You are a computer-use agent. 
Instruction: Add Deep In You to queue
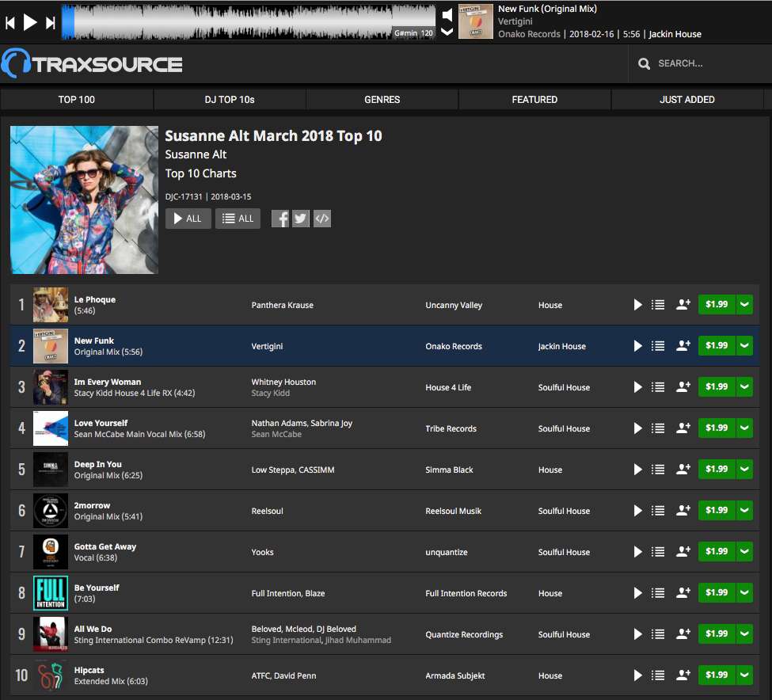[x=658, y=470]
